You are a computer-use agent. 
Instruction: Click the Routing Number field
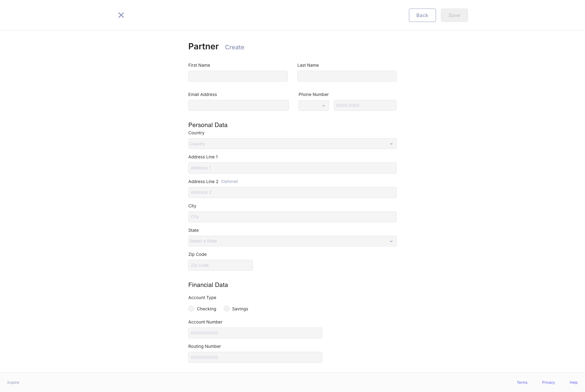[x=255, y=357]
